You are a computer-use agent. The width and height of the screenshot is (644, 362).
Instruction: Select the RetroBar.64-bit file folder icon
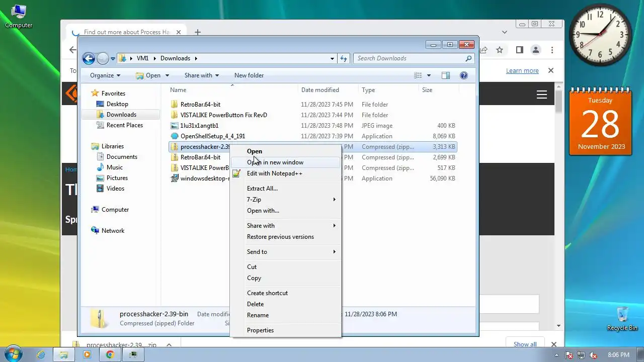[175, 105]
